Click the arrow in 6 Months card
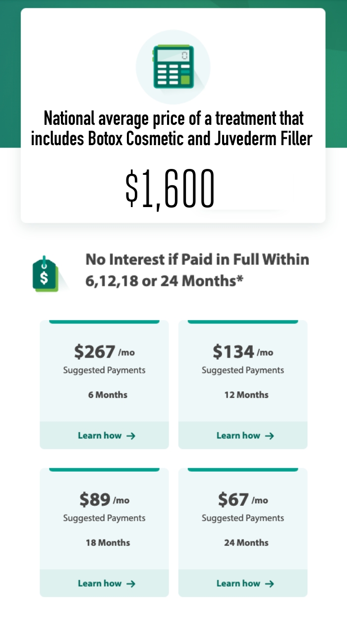The width and height of the screenshot is (347, 644). pyautogui.click(x=131, y=436)
